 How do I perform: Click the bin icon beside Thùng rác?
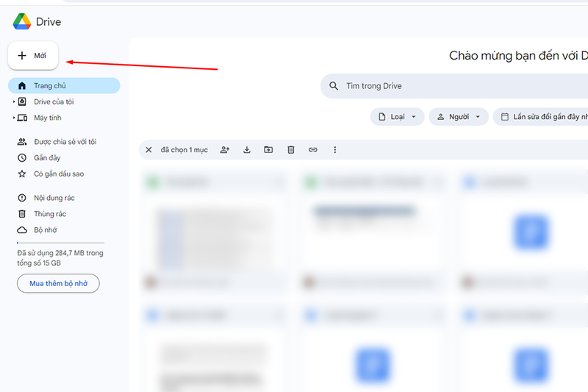click(22, 214)
